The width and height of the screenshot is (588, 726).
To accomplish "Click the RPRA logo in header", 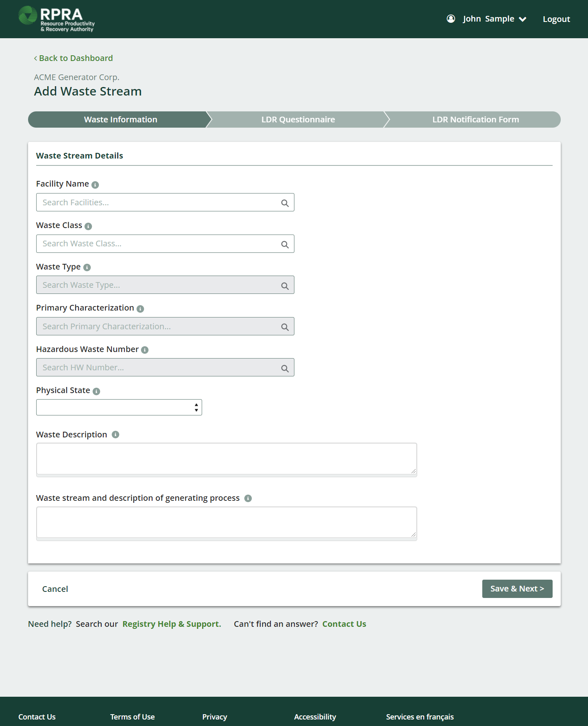I will click(57, 19).
